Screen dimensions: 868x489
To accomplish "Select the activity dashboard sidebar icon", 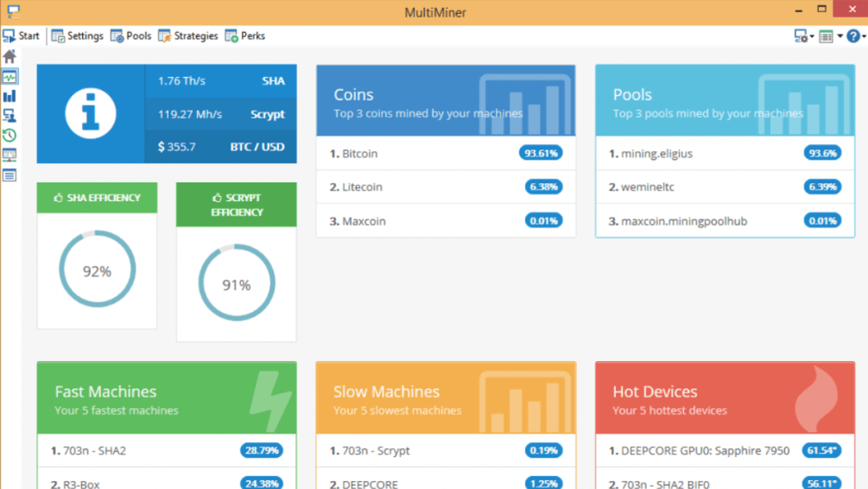I will click(8, 76).
